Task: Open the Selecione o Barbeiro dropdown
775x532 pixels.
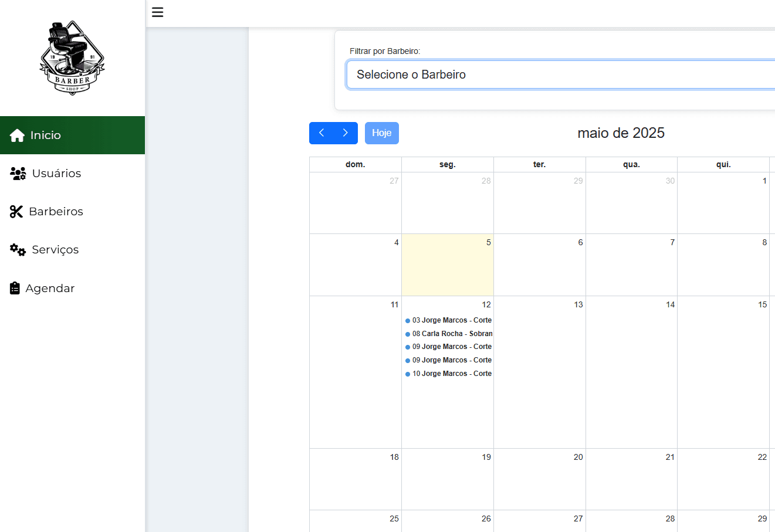Action: [561, 74]
